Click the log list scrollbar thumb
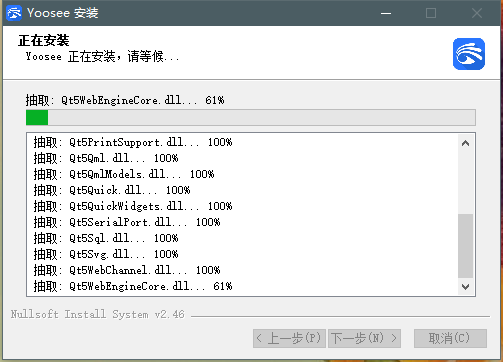Viewport: 503px width, 362px height. pos(466,246)
